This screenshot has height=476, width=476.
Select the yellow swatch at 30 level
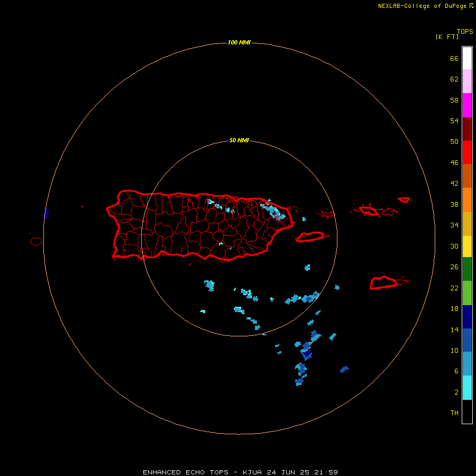pos(467,246)
